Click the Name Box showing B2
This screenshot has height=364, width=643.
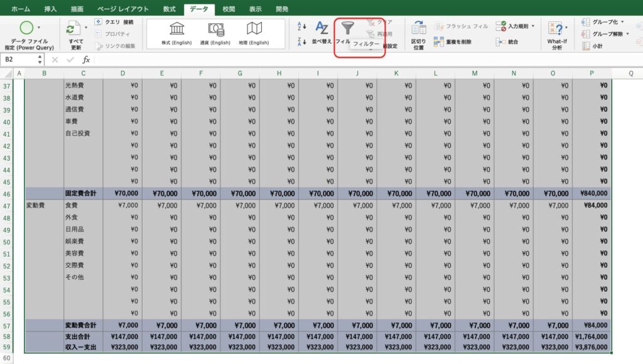[19, 60]
